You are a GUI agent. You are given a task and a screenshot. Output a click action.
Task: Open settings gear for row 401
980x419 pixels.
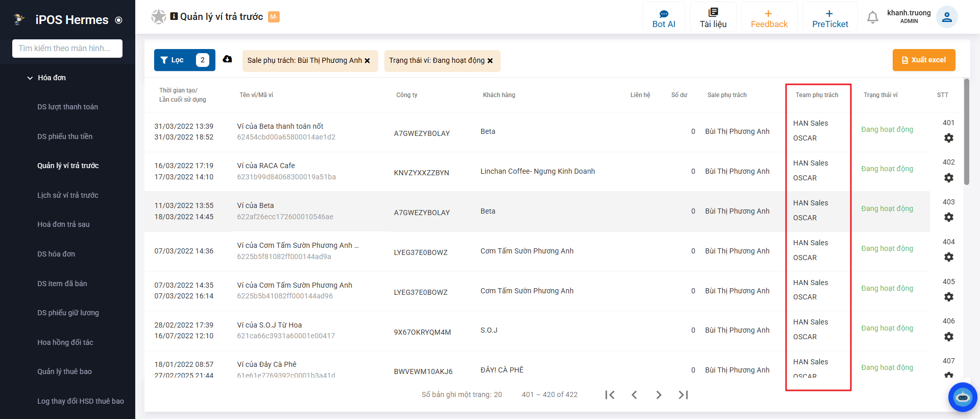click(x=948, y=138)
